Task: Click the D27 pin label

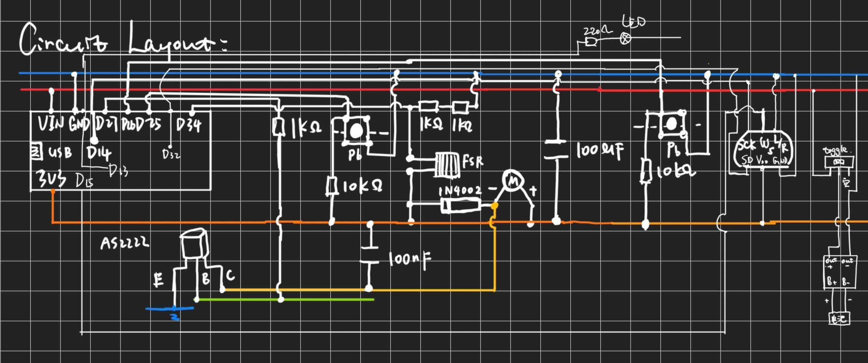Action: 106,124
